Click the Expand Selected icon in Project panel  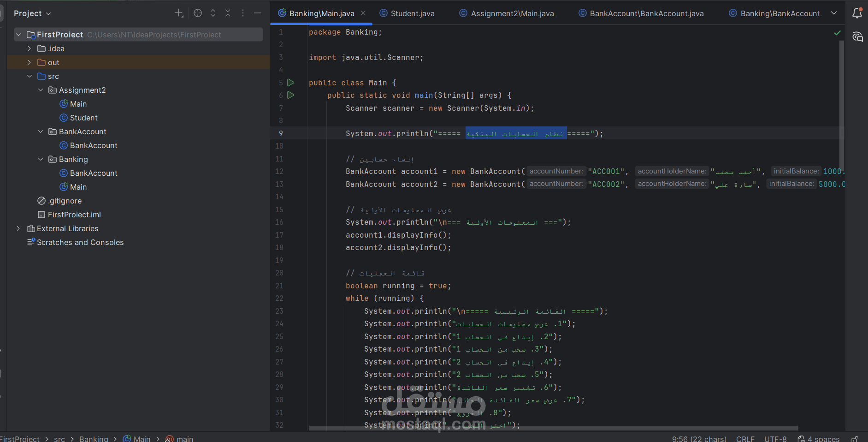[213, 13]
